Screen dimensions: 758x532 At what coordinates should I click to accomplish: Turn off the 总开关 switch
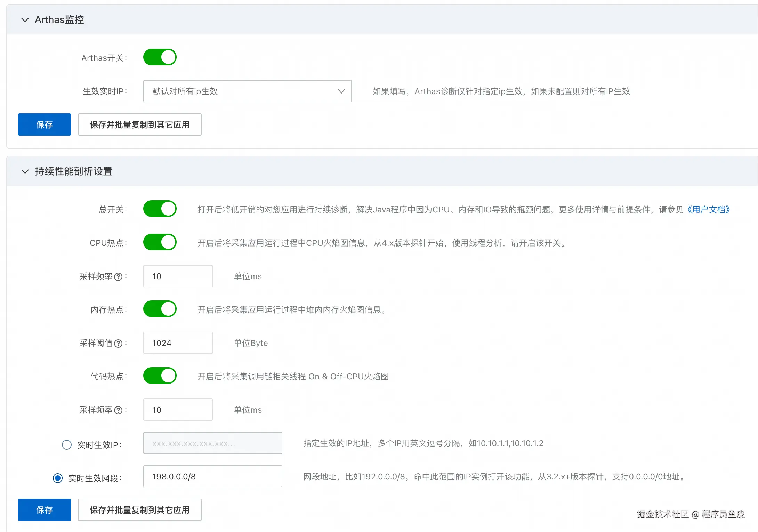tap(160, 209)
